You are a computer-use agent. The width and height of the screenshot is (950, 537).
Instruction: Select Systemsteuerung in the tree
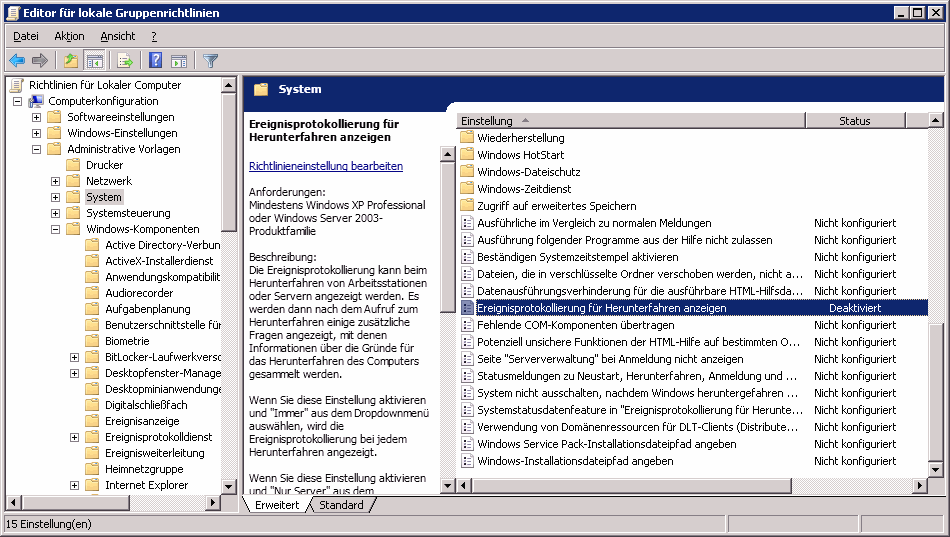tap(128, 213)
